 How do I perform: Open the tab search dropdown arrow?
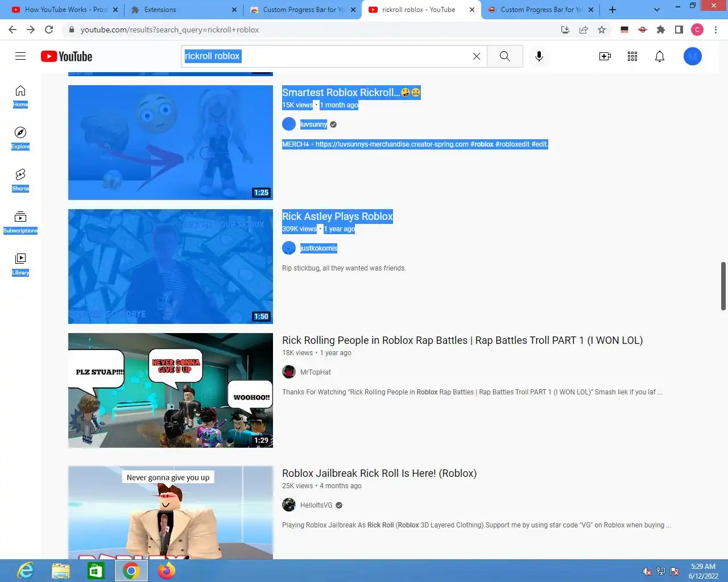click(657, 10)
